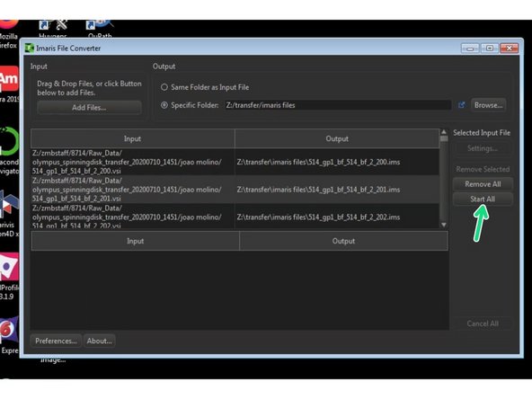Open Preferences... dialog
Image resolution: width=532 pixels, height=399 pixels.
56,341
